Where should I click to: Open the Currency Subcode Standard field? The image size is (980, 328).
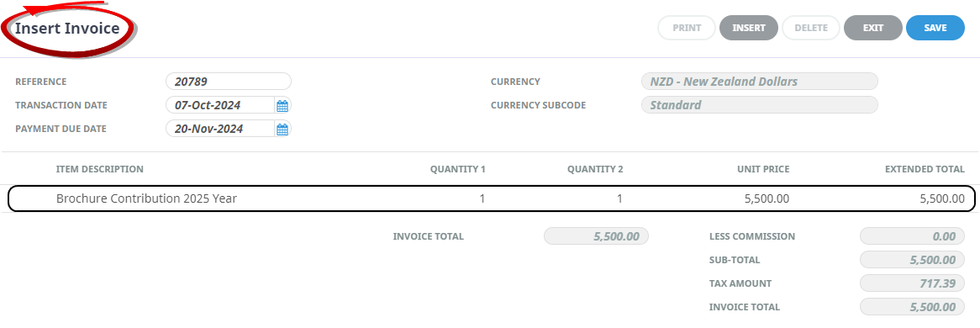(x=760, y=105)
